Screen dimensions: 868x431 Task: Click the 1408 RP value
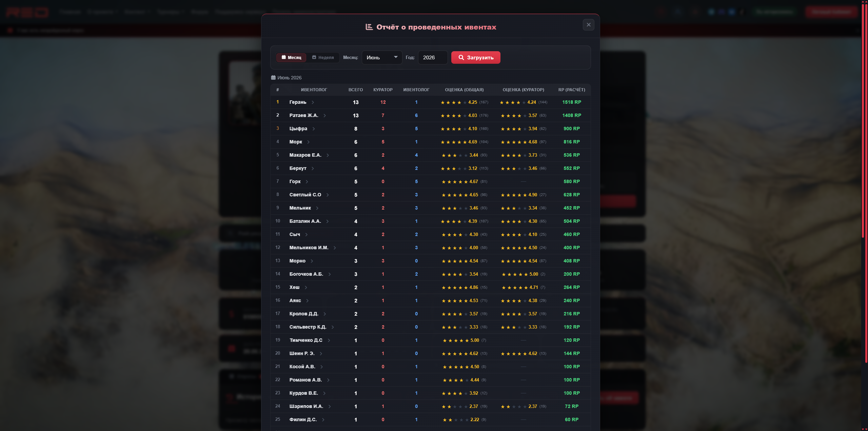pos(572,115)
